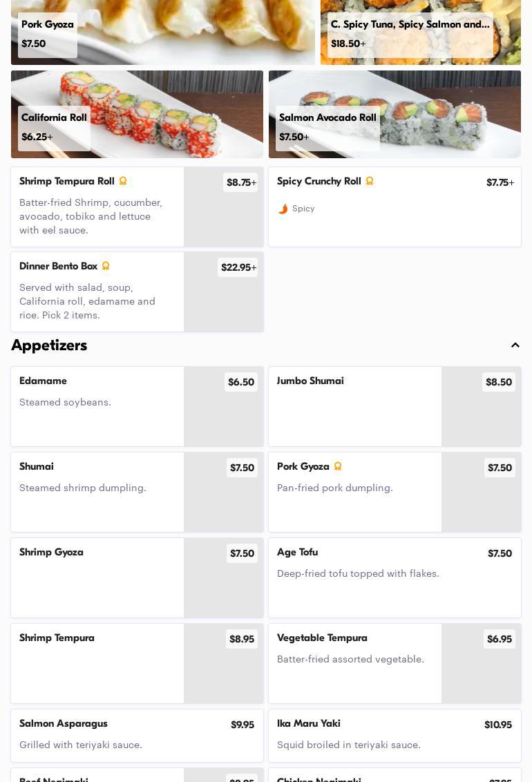Open the Age Tofu item

click(x=395, y=578)
